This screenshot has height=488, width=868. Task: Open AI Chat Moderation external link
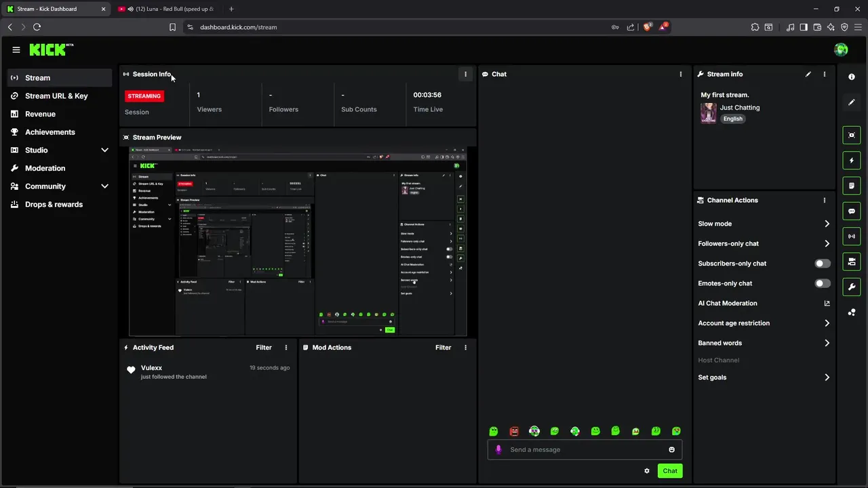point(827,304)
